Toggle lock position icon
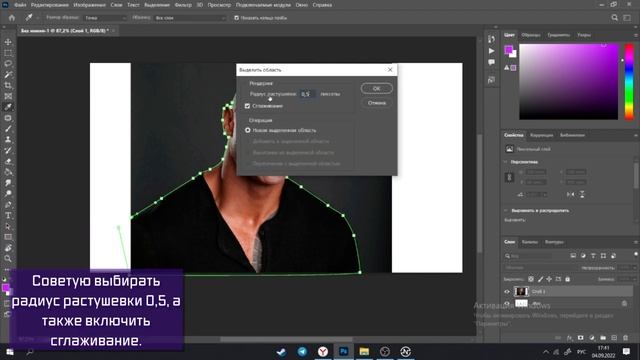Viewport: 640px width, 360px height. 549,280
